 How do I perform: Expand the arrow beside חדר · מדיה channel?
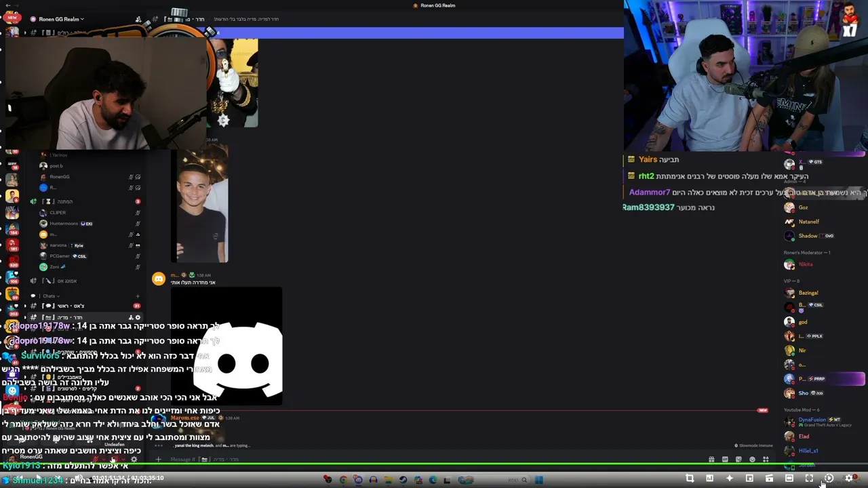[x=25, y=317]
